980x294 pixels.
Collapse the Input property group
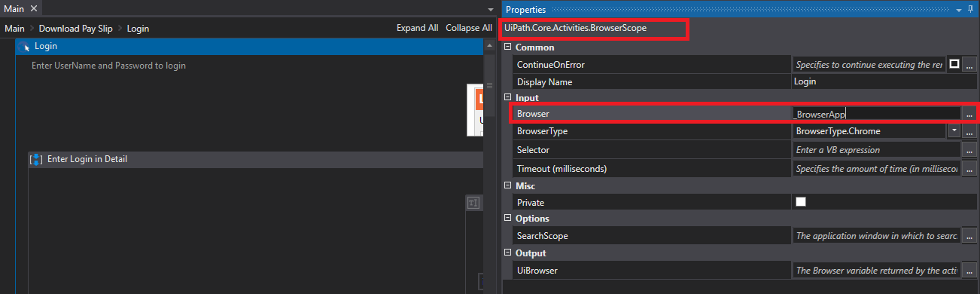[x=508, y=98]
